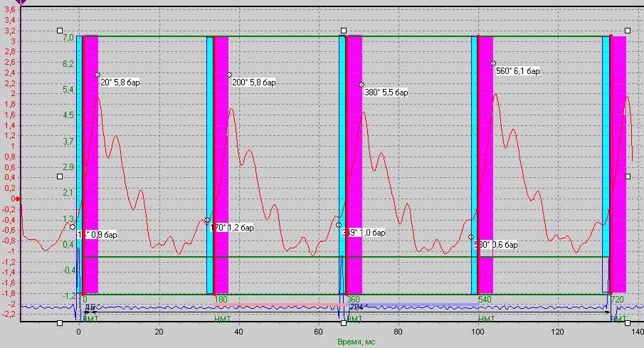Select the middle-left white selection handle
The height and width of the screenshot is (348, 644).
tap(60, 176)
